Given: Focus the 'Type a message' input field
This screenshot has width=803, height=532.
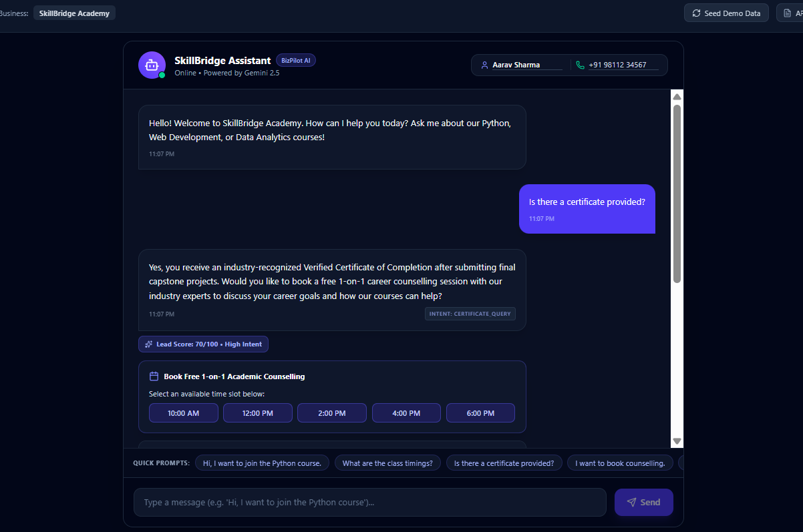Looking at the screenshot, I should [370, 503].
